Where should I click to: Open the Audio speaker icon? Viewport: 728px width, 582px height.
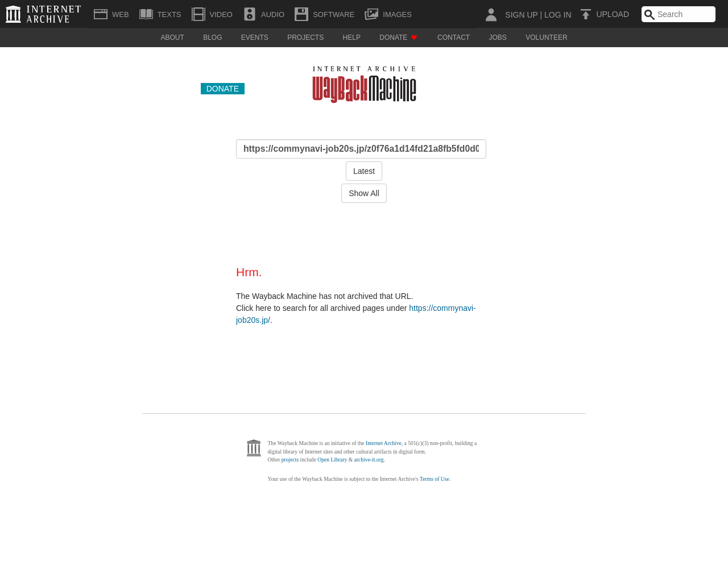(x=250, y=14)
